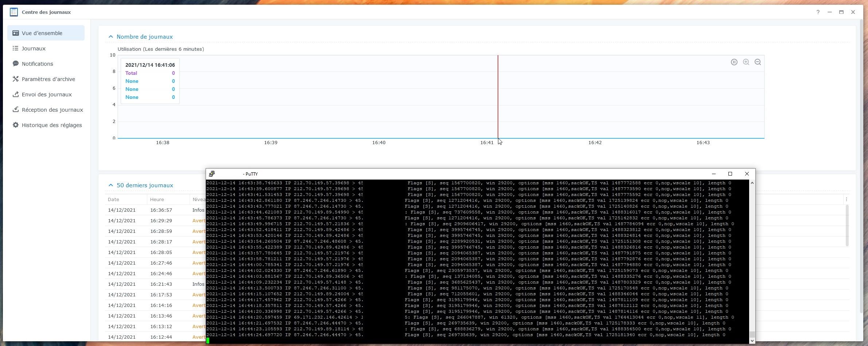Screen dimensions: 868x346
Task: Pause the log chart updates
Action: [734, 62]
